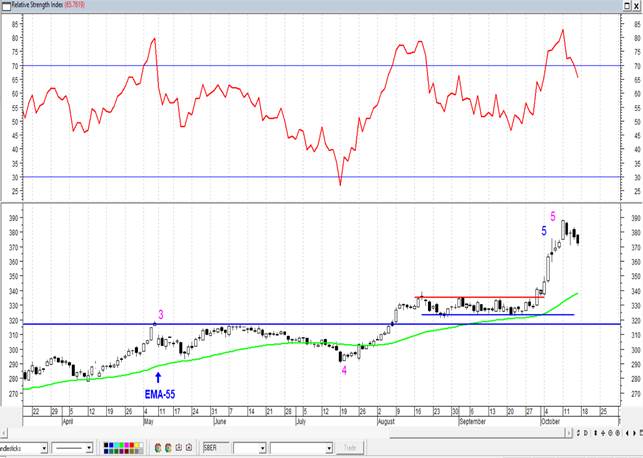Click the August label on the date axis

(386, 422)
